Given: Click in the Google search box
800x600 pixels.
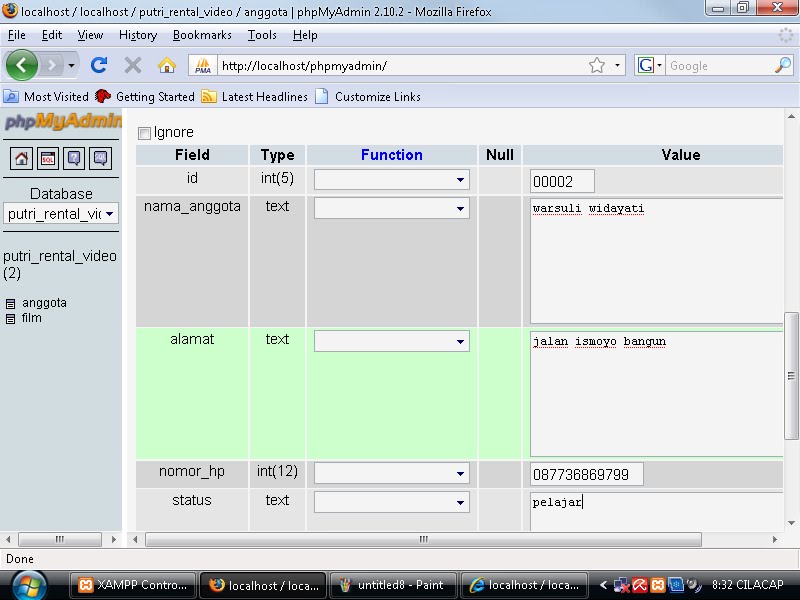Looking at the screenshot, I should click(719, 66).
